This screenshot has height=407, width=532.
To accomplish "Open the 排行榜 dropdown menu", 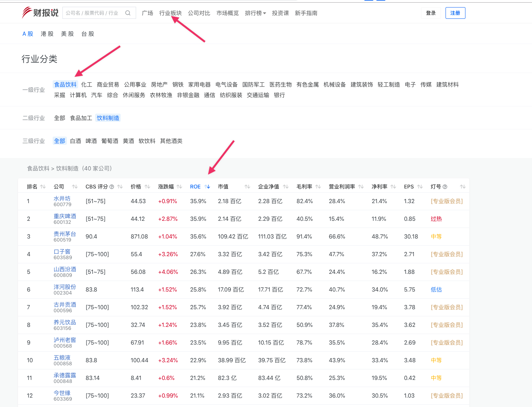I will [x=255, y=13].
